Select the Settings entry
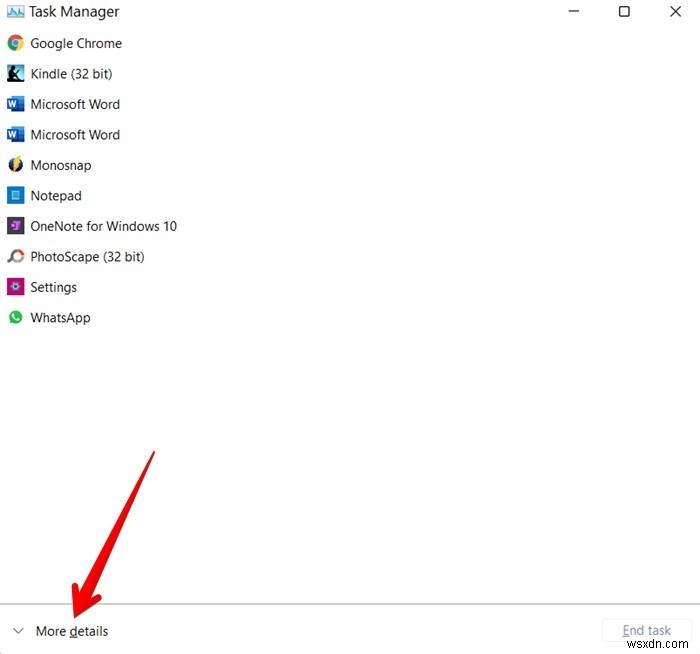The height and width of the screenshot is (654, 700). click(54, 287)
